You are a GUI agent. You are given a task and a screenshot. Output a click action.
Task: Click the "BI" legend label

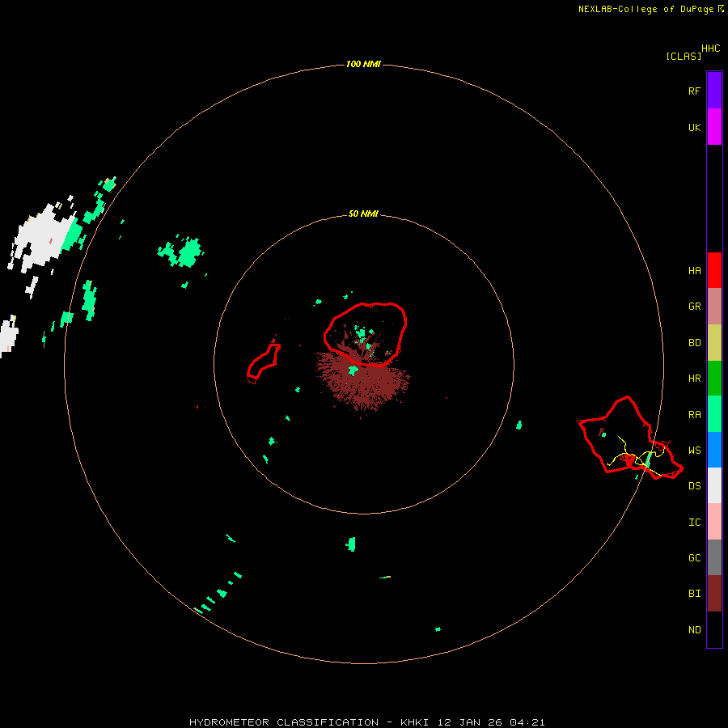click(694, 594)
